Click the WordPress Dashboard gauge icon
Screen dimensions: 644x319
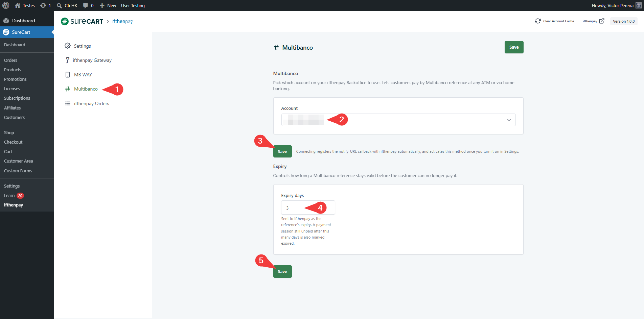point(6,21)
